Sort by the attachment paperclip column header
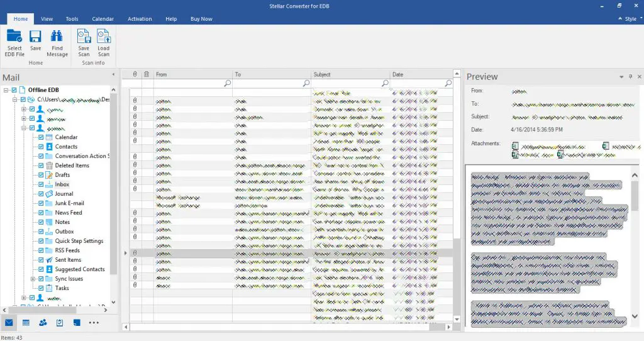Viewport: 644px width, 341px height. [x=135, y=74]
